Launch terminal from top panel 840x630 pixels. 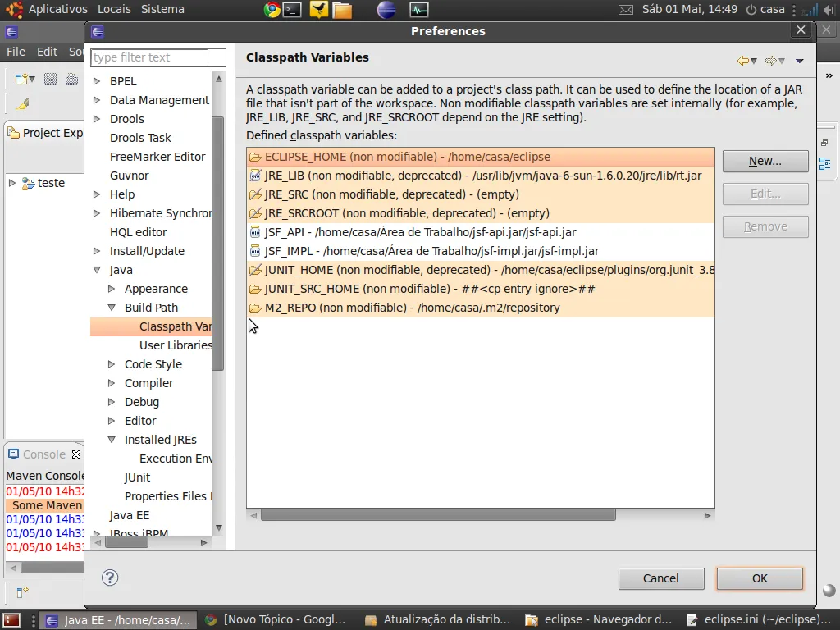point(292,10)
